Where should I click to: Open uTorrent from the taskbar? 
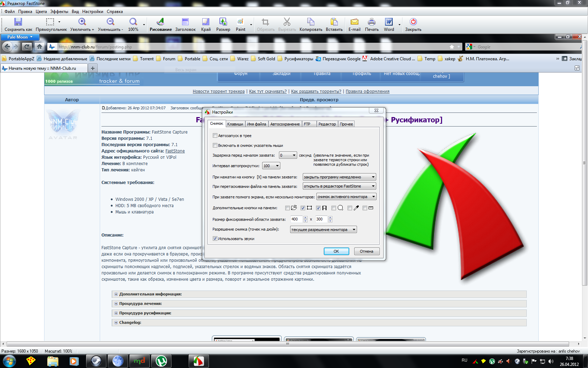pos(161,361)
